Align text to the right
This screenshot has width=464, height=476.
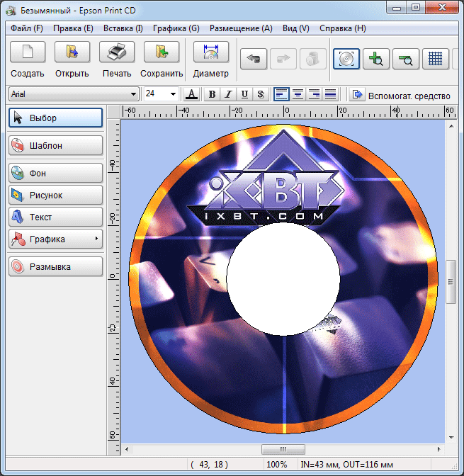(315, 94)
